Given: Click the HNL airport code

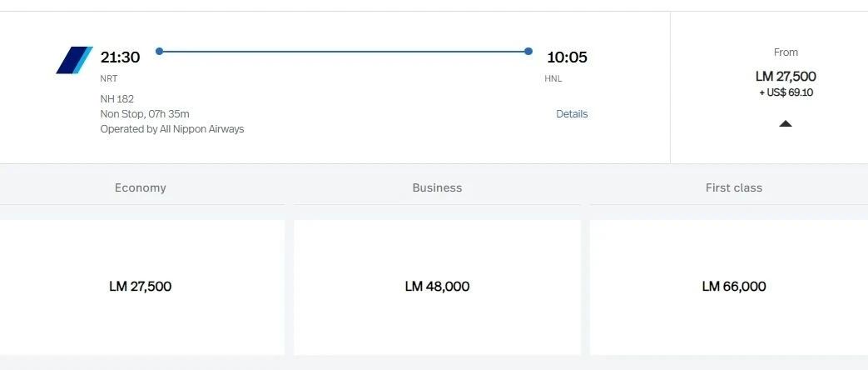Looking at the screenshot, I should [553, 78].
